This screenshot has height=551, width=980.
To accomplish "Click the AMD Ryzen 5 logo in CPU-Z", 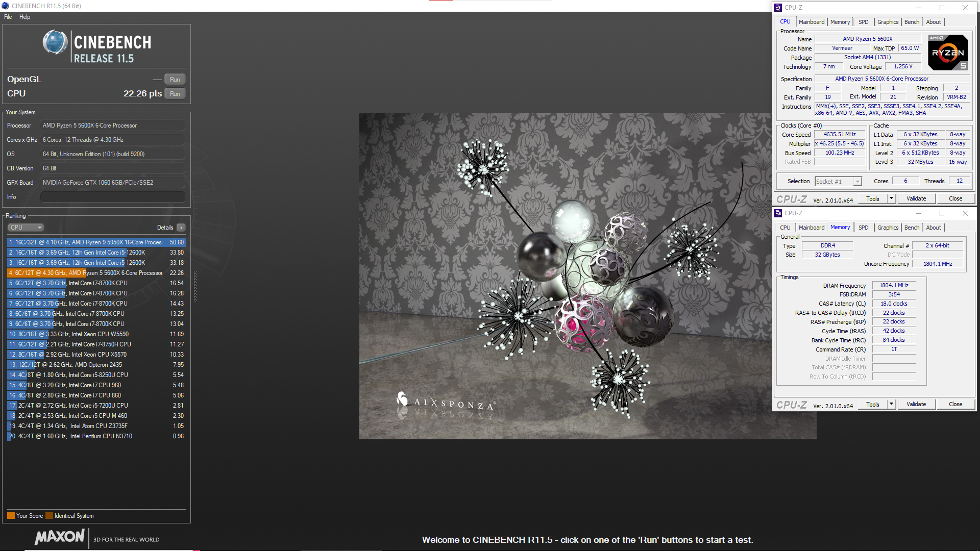I will point(947,53).
